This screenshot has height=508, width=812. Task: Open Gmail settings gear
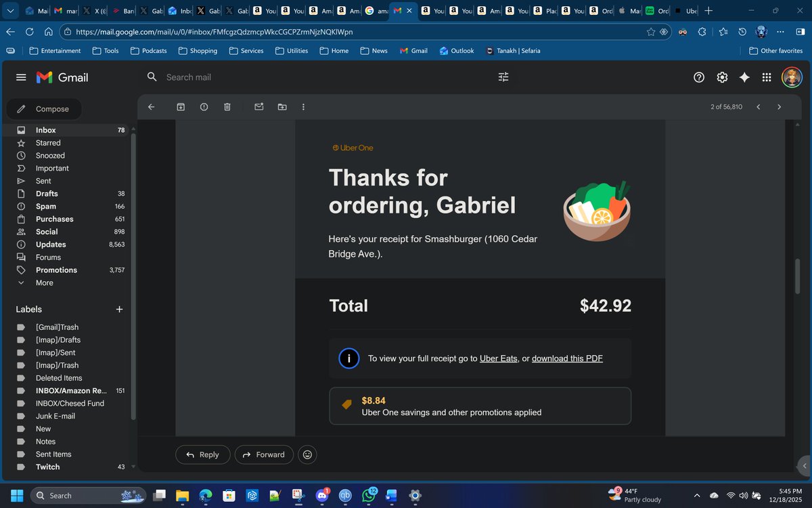[x=722, y=77]
